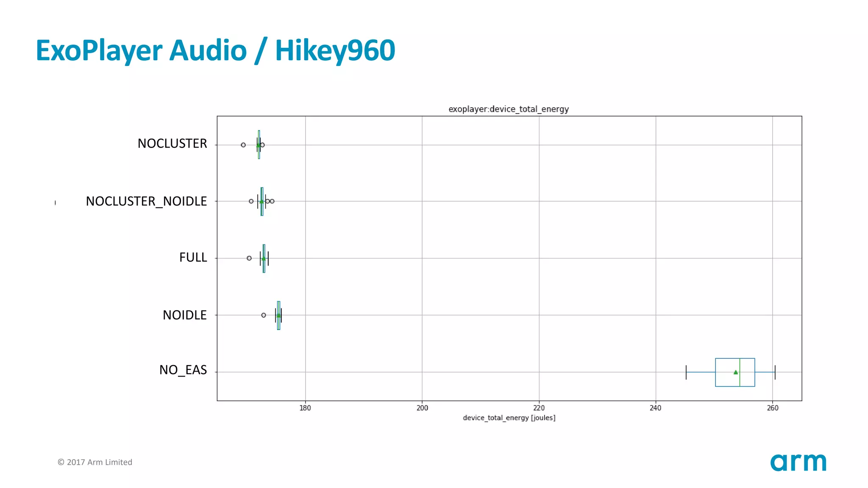Select the NOCLUSTER row label
The image size is (868, 488).
172,144
